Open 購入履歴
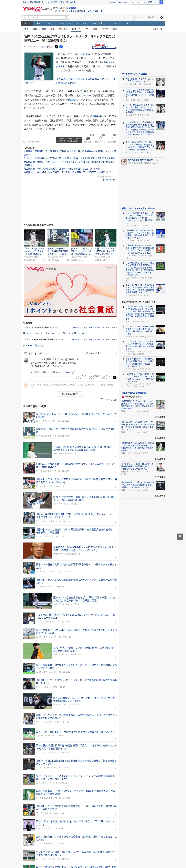The image size is (186, 868). click(152, 18)
